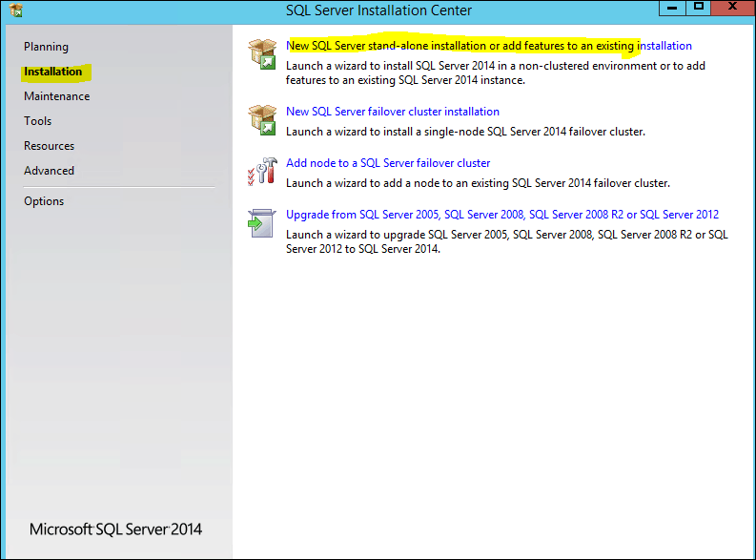Click the failover cluster installation package icon

tap(262, 120)
